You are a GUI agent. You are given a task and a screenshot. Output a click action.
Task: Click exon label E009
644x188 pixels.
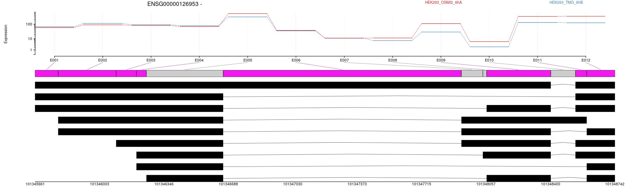click(441, 60)
